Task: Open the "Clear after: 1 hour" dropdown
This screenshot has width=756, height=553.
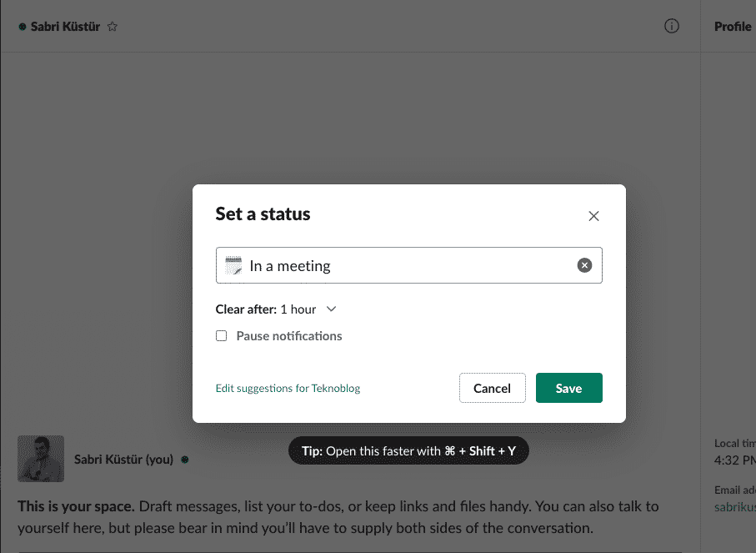Action: click(x=275, y=309)
